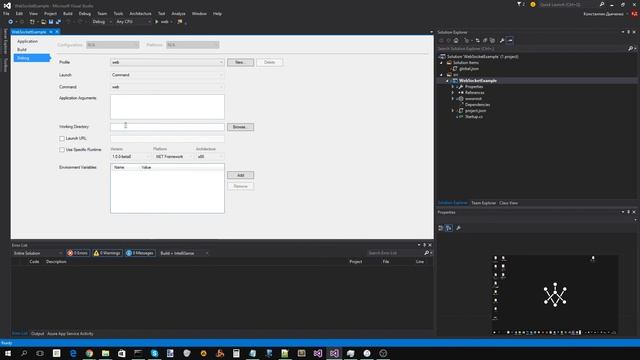Open Microsoft Edge from the taskbar

coord(73,353)
